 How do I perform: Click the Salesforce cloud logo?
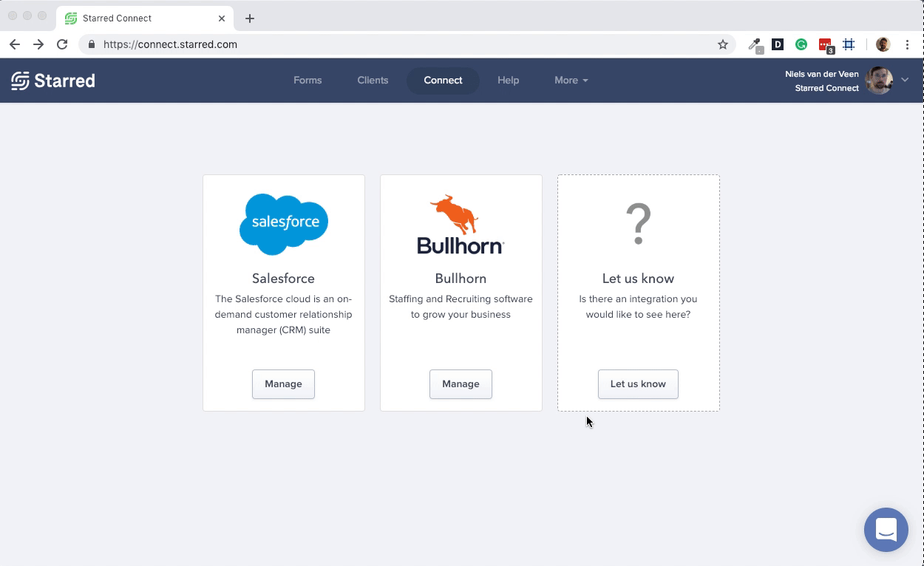click(284, 224)
